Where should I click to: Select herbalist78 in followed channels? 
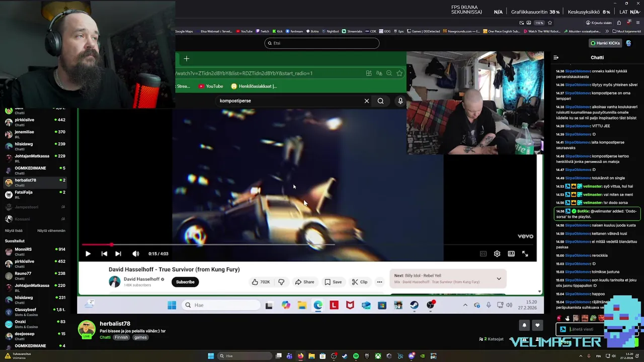[35, 183]
